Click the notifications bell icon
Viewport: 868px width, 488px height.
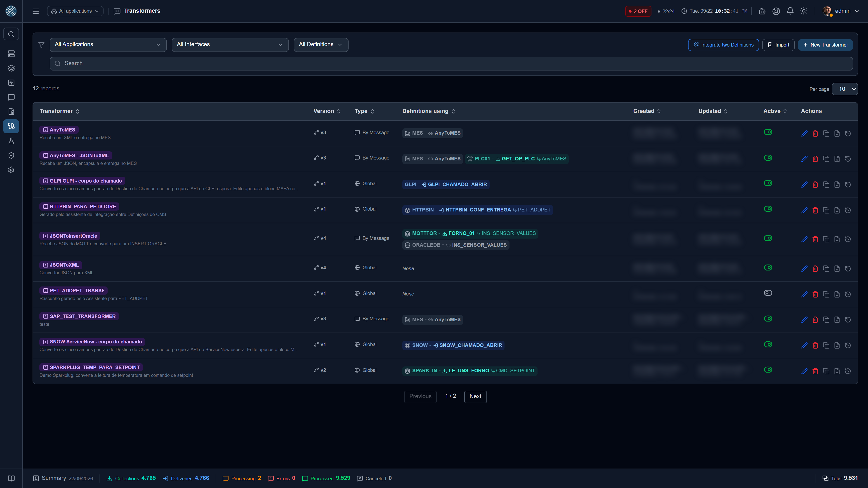click(790, 11)
